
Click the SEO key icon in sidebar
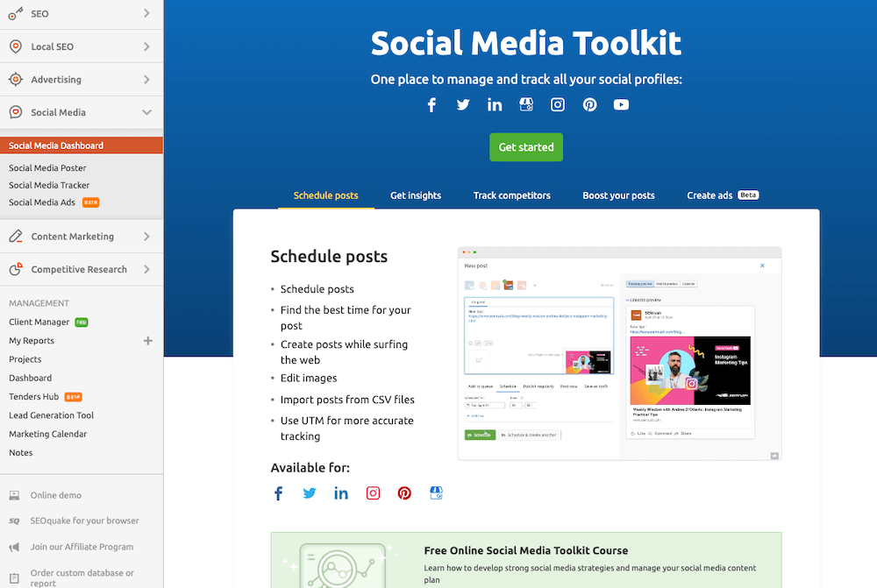pyautogui.click(x=16, y=13)
